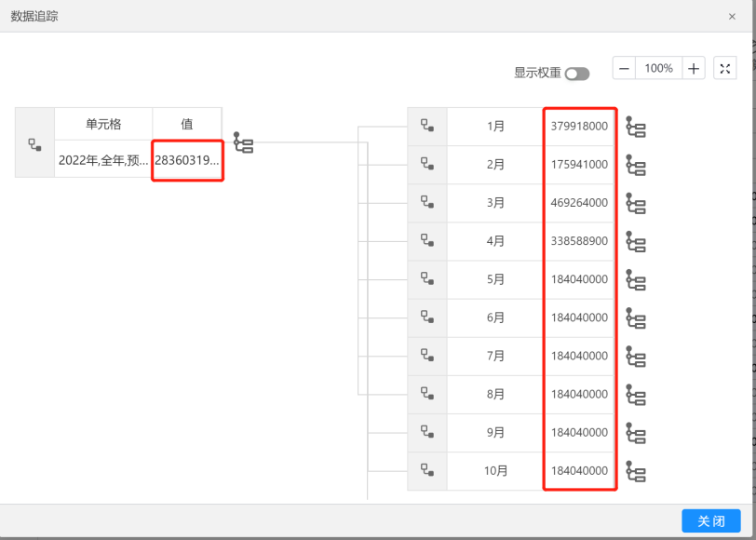Image resolution: width=756 pixels, height=540 pixels.
Task: Open trace tree icon for 5月 row
Action: [636, 279]
